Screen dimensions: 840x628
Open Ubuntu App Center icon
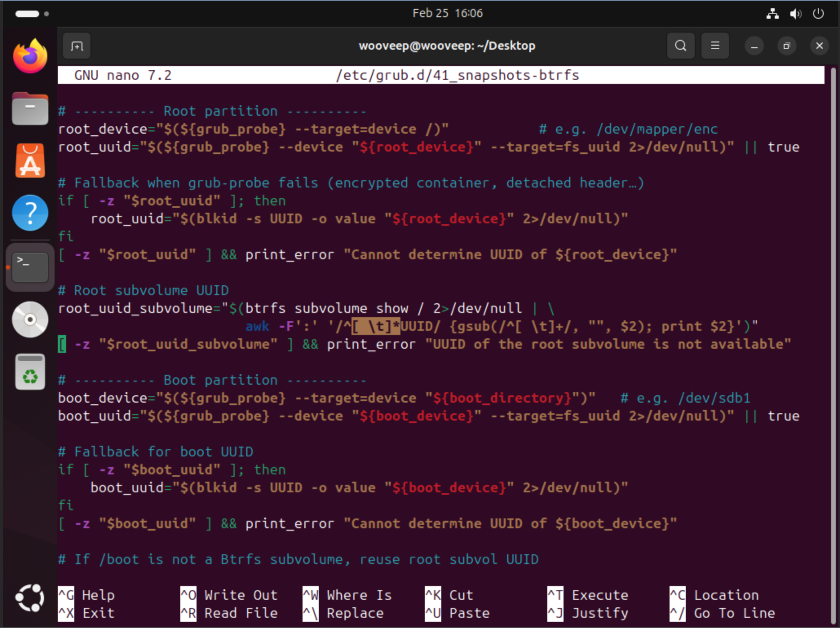tap(30, 161)
